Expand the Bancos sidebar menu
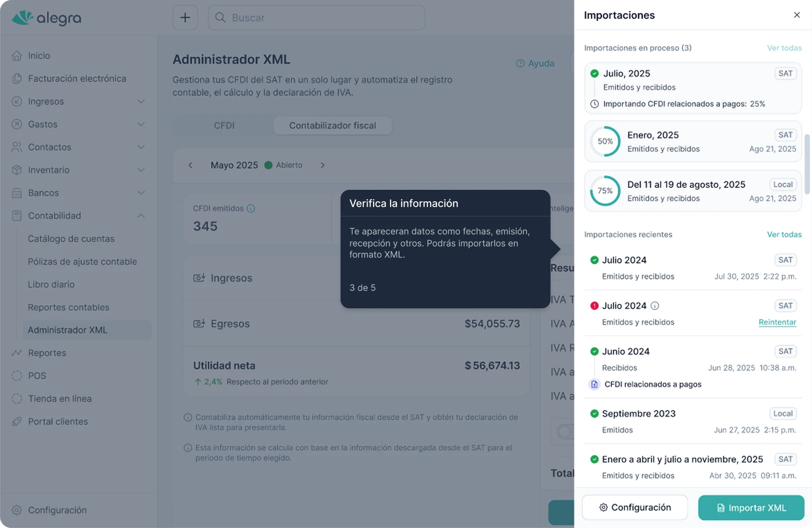 click(x=141, y=193)
